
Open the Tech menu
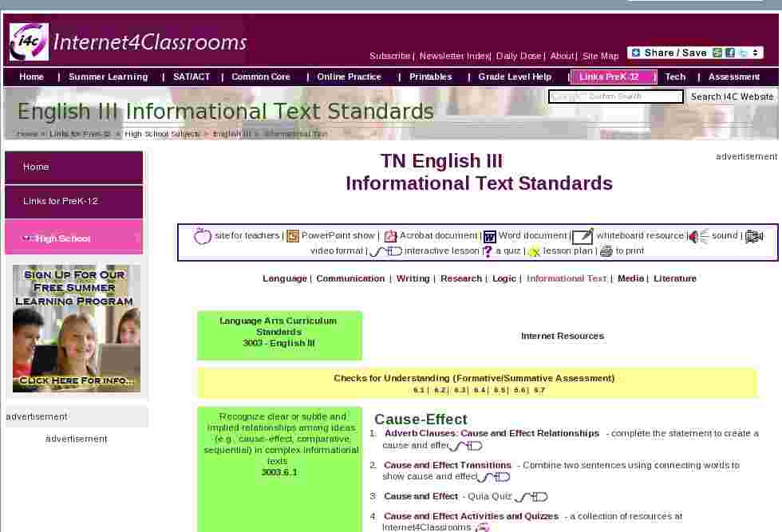[x=675, y=77]
